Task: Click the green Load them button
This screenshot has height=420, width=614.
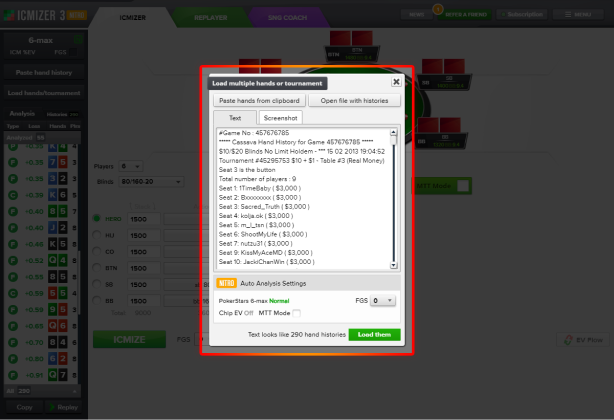Action: click(x=374, y=335)
